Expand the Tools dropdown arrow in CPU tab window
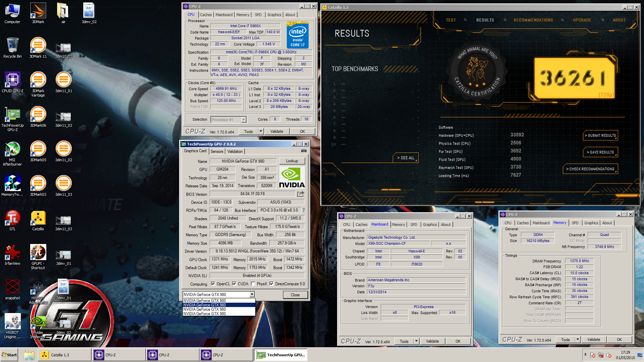Viewport: 644px width, 362px height. click(261, 131)
